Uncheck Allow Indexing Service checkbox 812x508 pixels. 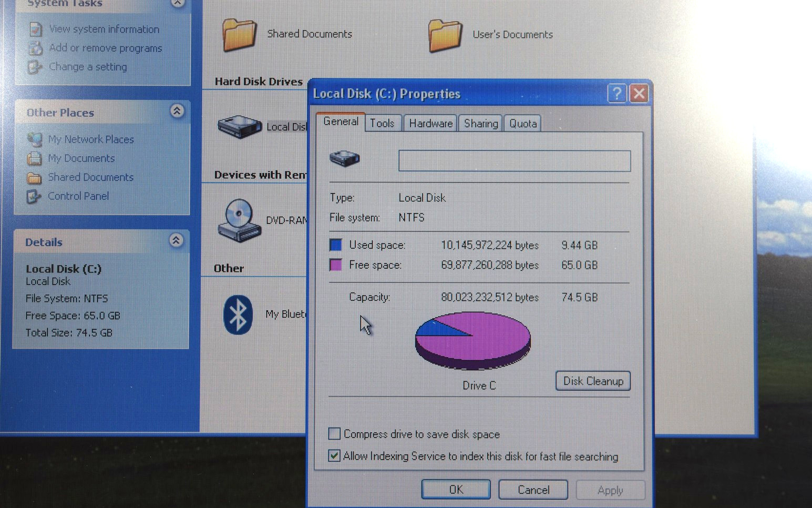[x=334, y=456]
